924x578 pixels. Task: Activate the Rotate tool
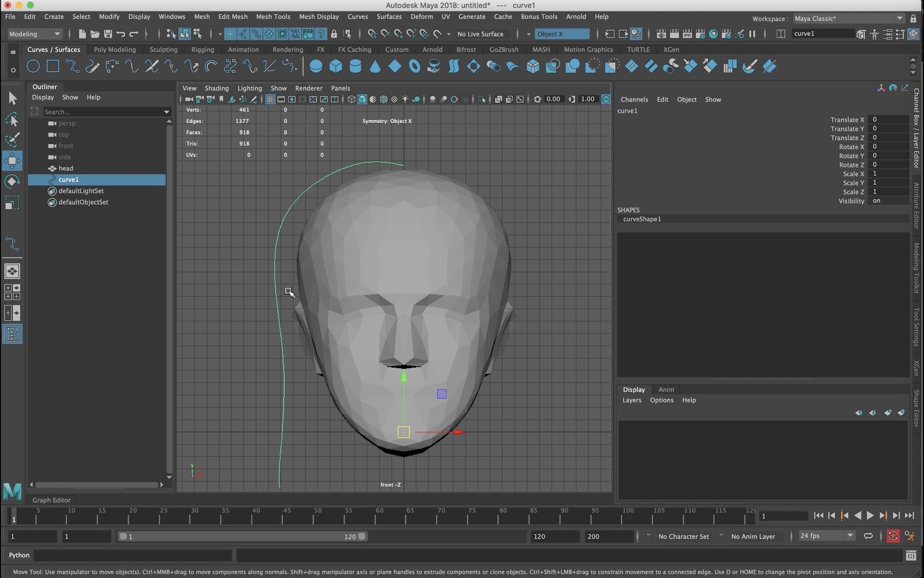12,182
